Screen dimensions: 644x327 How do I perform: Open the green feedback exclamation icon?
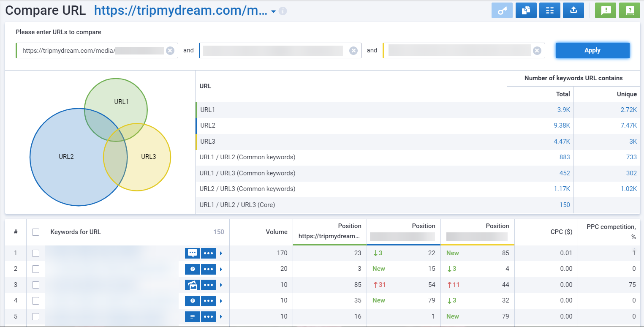[x=606, y=11]
